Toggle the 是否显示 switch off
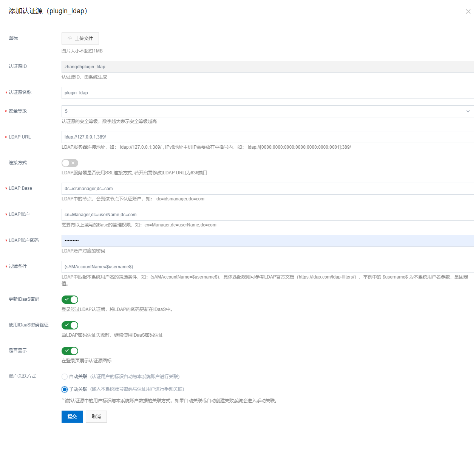The image size is (476, 454). point(70,351)
